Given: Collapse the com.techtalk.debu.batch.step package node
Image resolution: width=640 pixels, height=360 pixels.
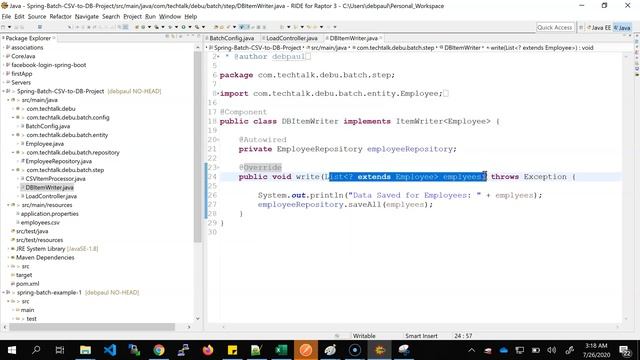Looking at the screenshot, I should point(13,170).
